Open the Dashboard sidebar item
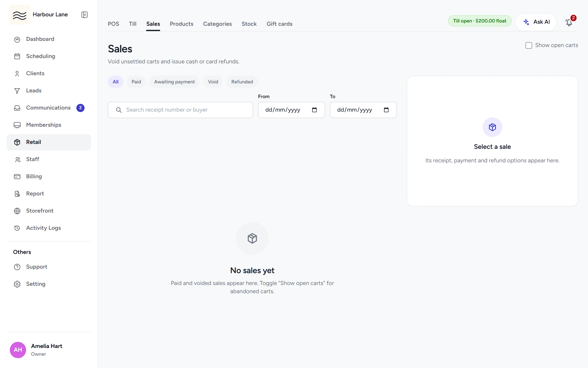 [x=49, y=39]
